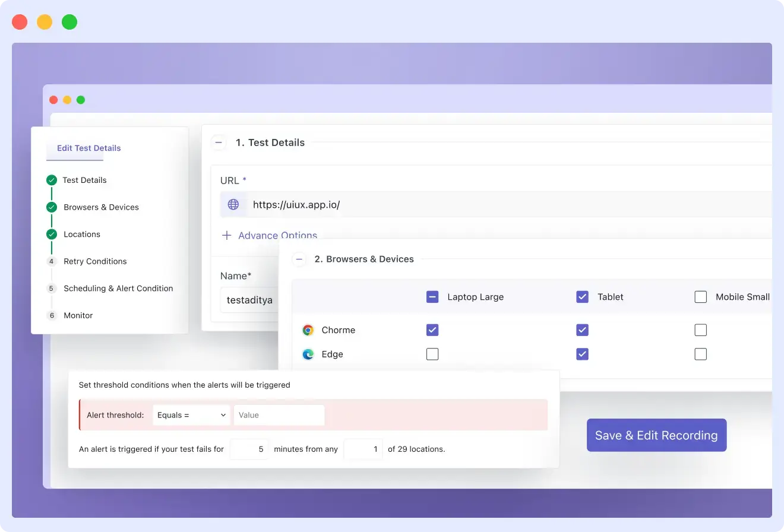Click the Save & Edit Recording button
The height and width of the screenshot is (532, 784).
pos(656,435)
